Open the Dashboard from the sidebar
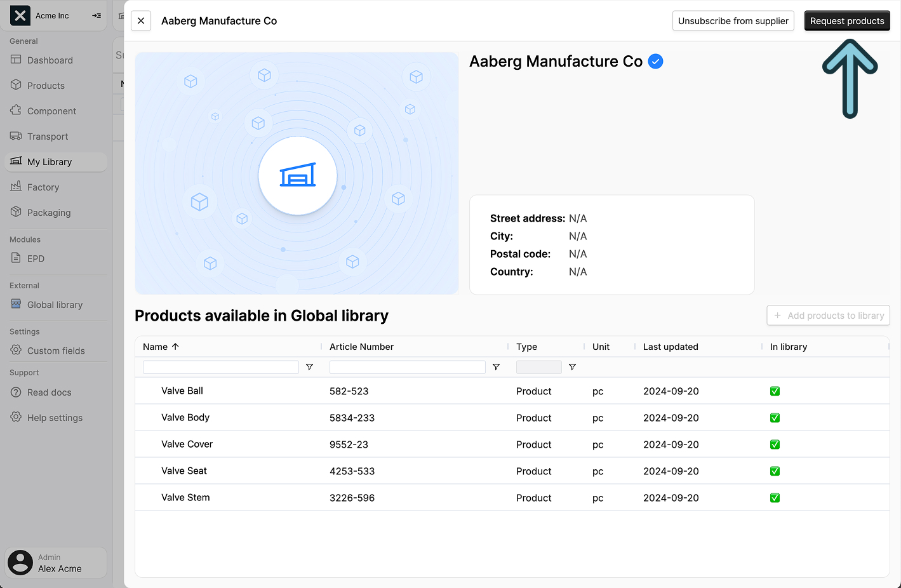901x588 pixels. click(x=51, y=60)
